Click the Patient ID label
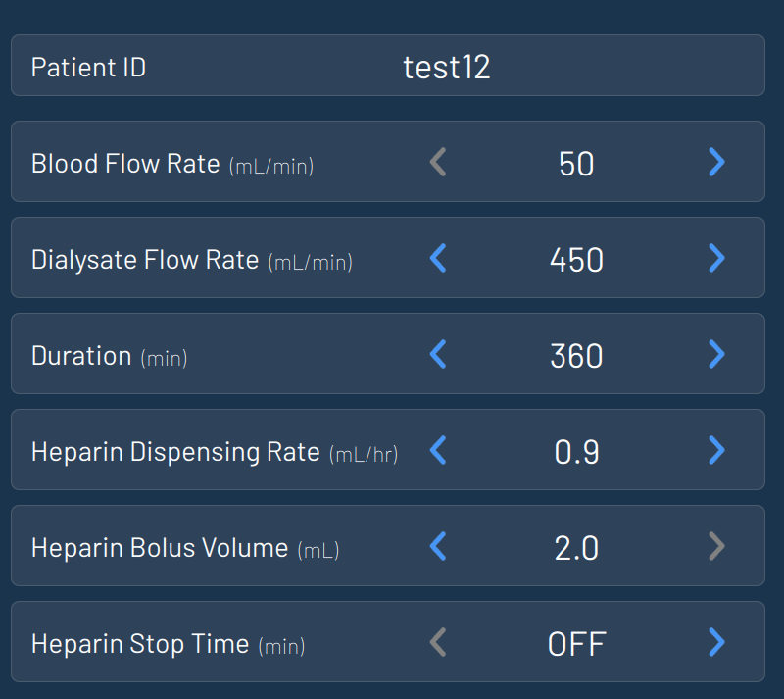 pos(88,67)
